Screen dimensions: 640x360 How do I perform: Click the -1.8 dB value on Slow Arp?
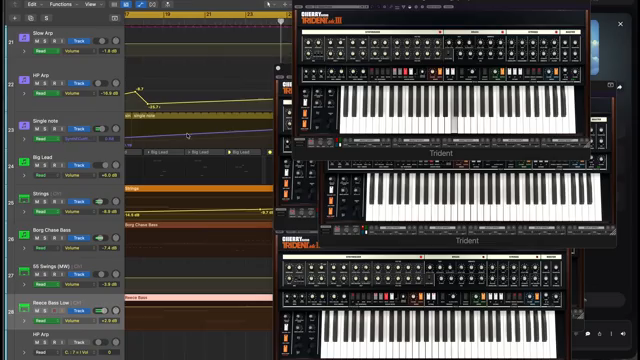point(109,51)
